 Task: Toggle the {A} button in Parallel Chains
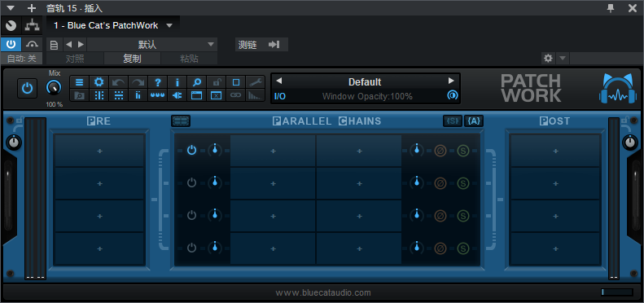pos(474,121)
